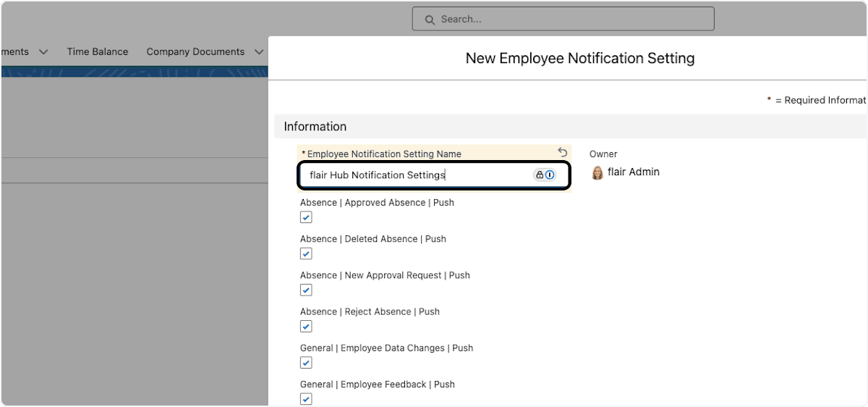Expand the chevron left of Time Balance
The height and width of the screenshot is (407, 868).
[43, 52]
